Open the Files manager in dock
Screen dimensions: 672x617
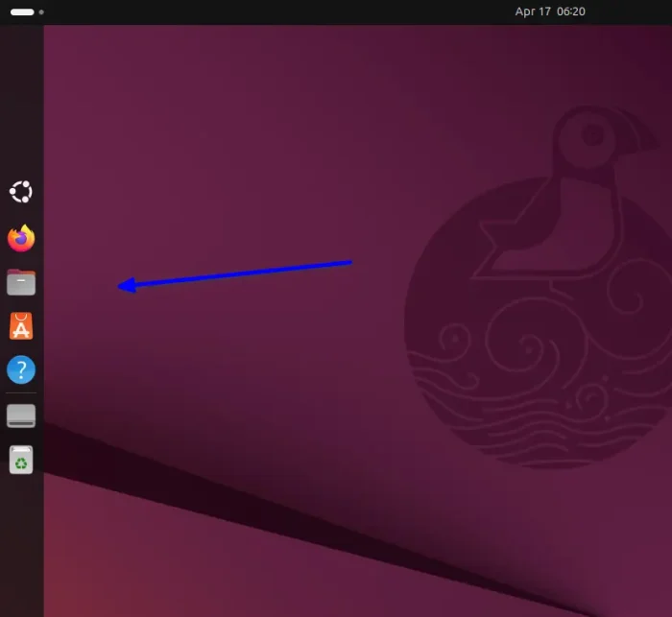click(21, 282)
